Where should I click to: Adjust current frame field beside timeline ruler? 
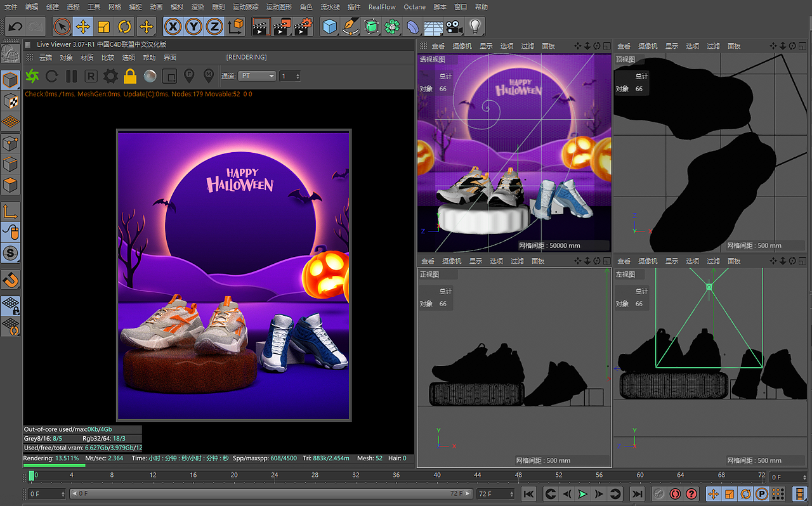point(789,477)
